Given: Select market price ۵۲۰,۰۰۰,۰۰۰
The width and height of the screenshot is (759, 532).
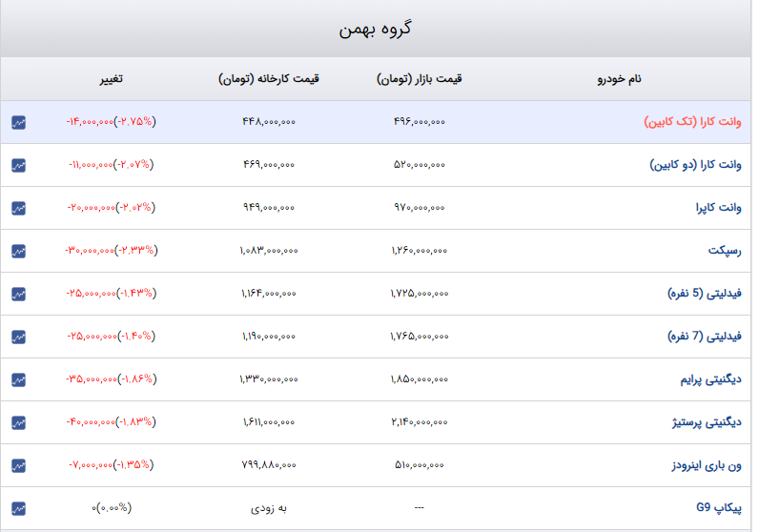Looking at the screenshot, I should [420, 165].
